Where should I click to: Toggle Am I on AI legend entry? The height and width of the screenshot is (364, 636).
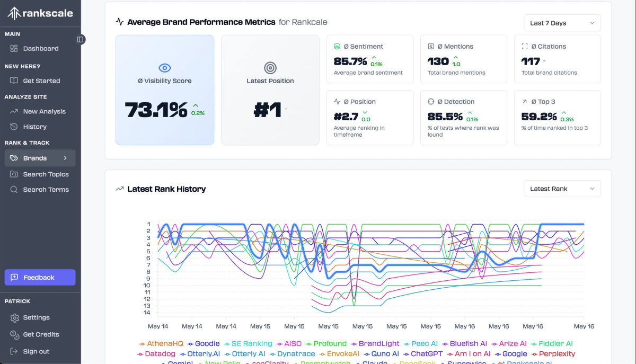[x=468, y=354]
